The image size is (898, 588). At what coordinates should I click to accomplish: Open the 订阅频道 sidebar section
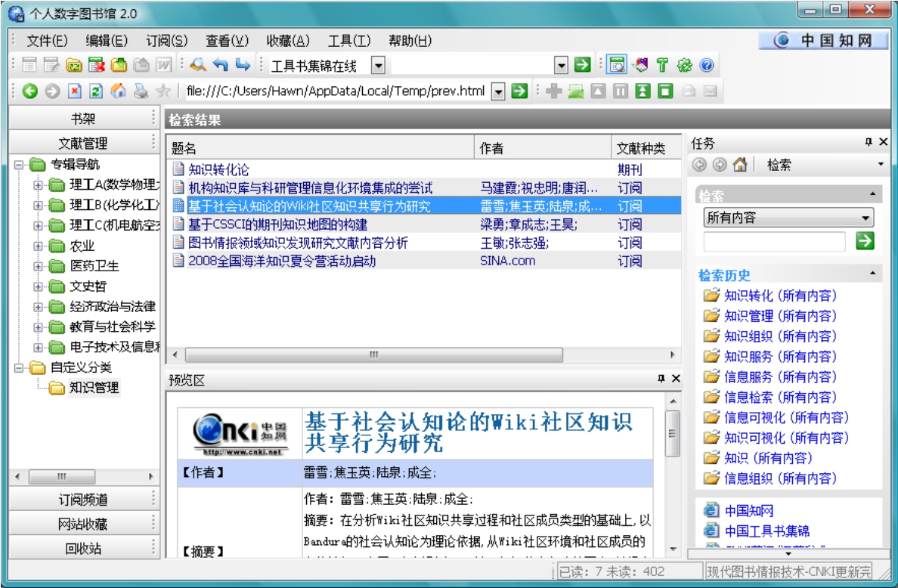(x=83, y=500)
